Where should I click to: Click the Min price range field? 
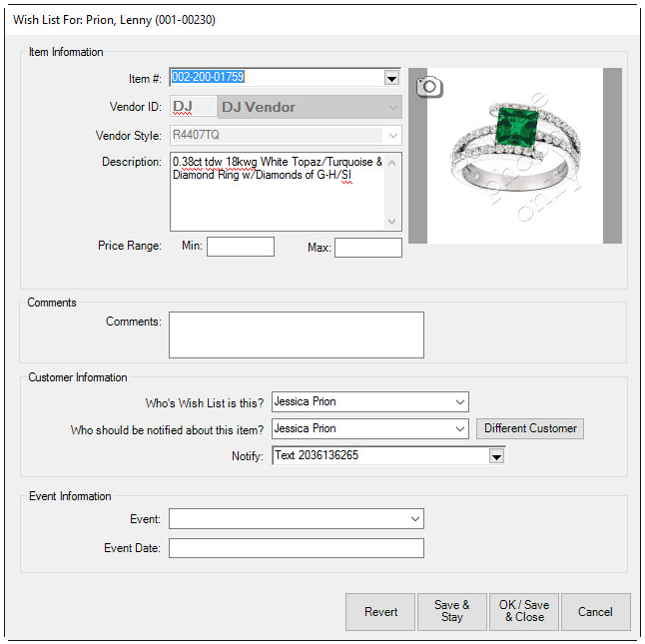tap(240, 247)
